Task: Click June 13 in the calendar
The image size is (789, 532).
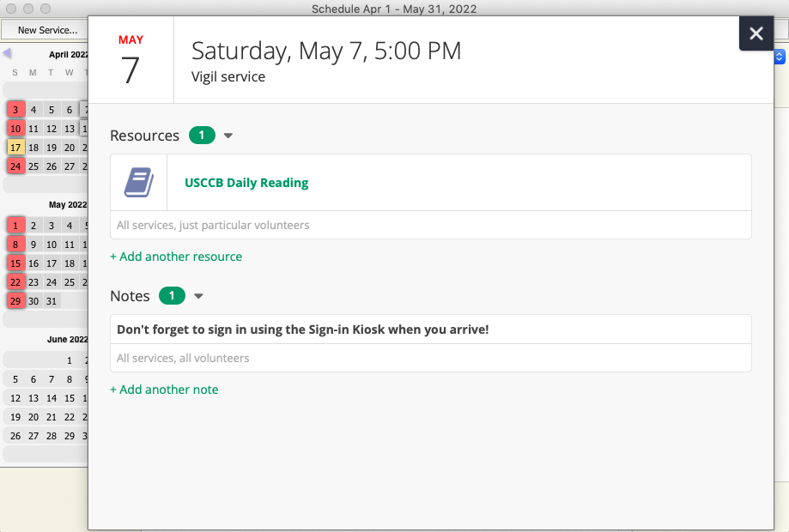Action: click(33, 398)
